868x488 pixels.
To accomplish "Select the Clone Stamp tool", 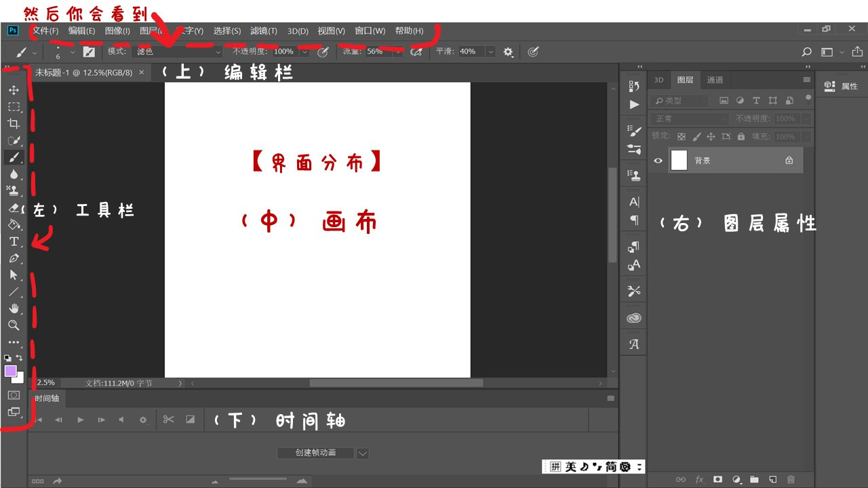I will (14, 191).
